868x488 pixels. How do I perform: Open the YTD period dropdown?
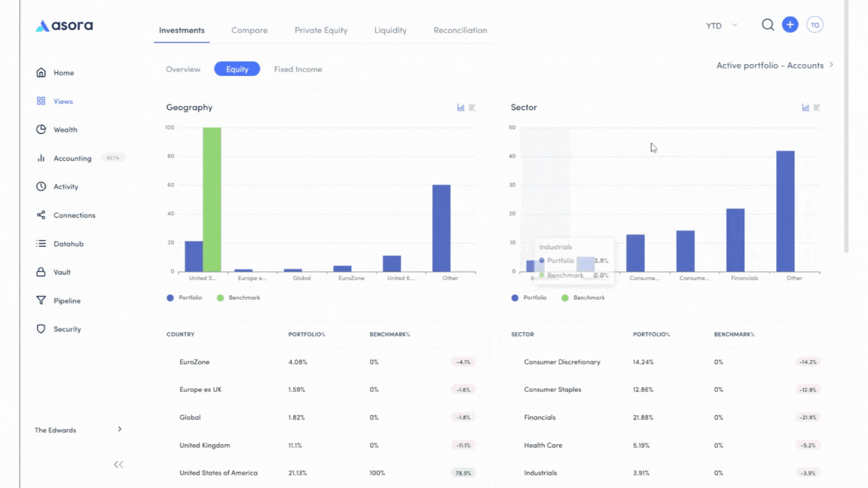click(x=721, y=26)
